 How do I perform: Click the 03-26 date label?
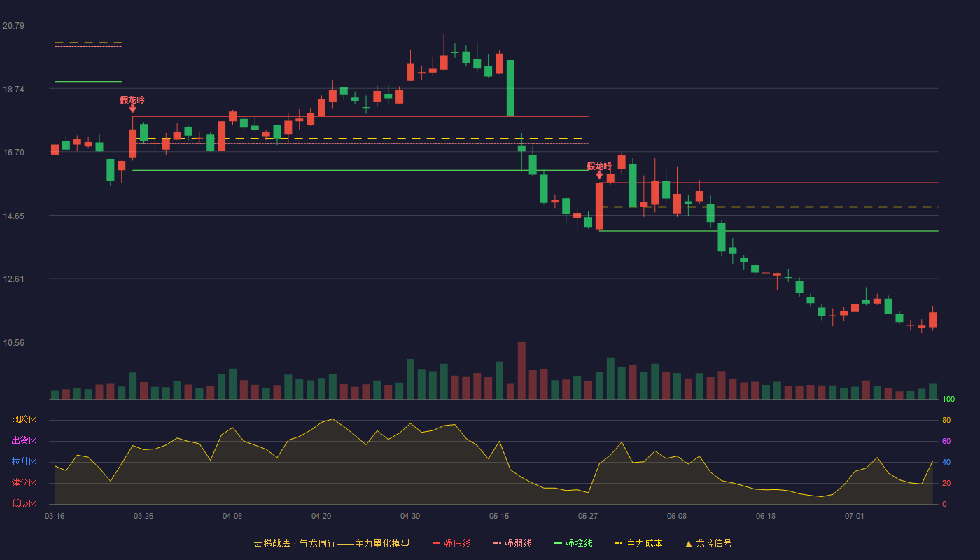click(x=143, y=516)
